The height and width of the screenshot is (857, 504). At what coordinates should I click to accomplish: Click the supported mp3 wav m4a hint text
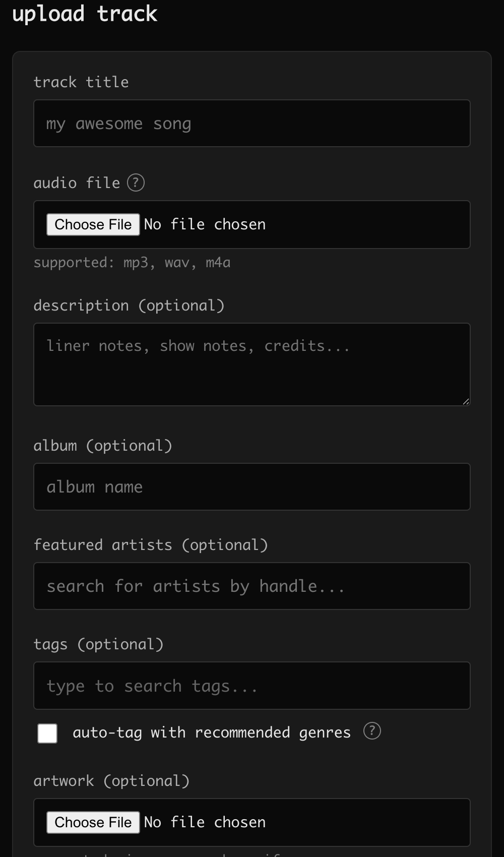132,262
